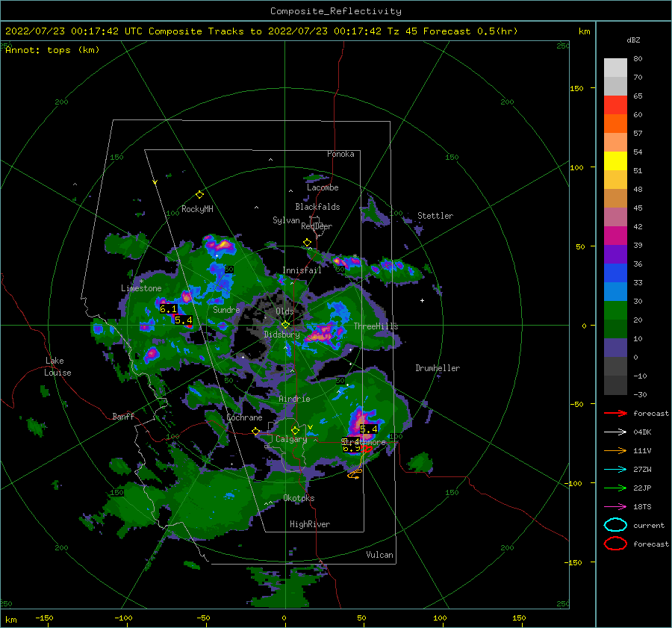The width and height of the screenshot is (672, 628).
Task: Click the 'Annot: tops (km)' label
Action: coord(52,50)
